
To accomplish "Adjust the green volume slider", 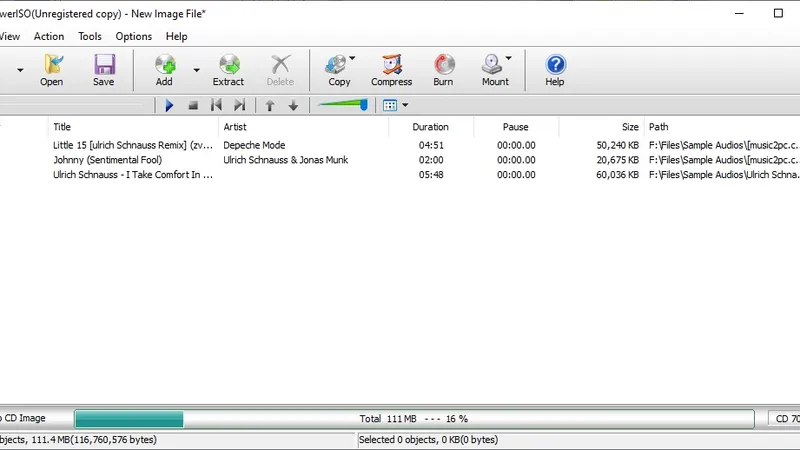I will 342,105.
